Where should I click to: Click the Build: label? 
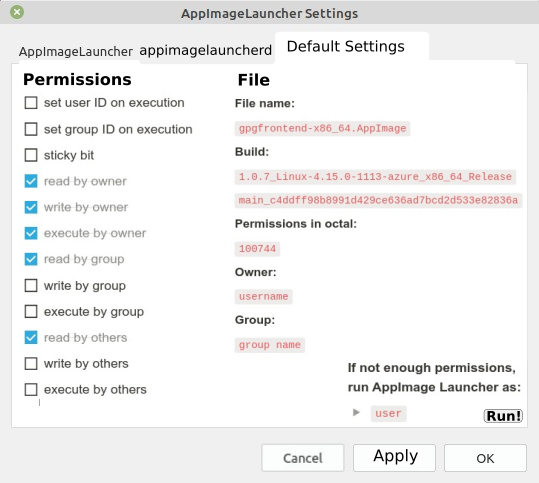(x=252, y=152)
